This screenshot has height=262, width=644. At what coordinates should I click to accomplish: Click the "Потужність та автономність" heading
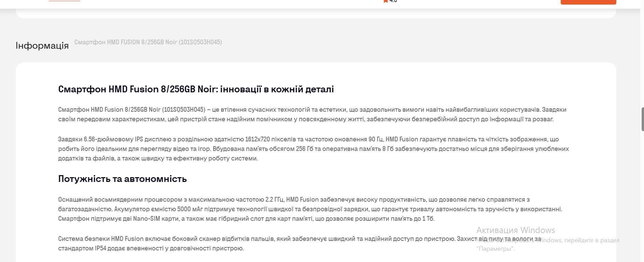pos(123,179)
